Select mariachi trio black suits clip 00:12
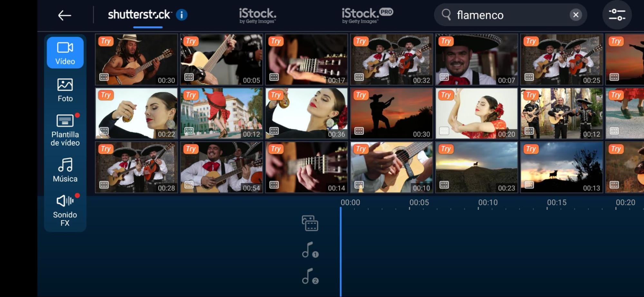 562,113
